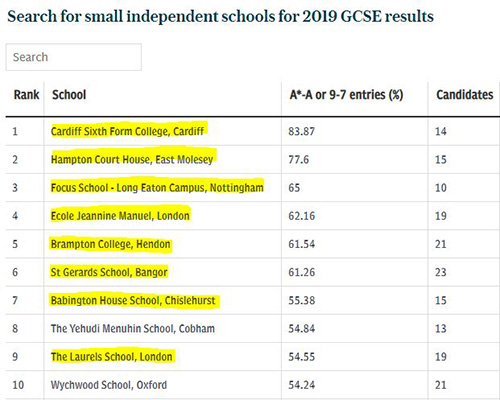
Task: Click the 54.24 percentage value
Action: [x=302, y=385]
